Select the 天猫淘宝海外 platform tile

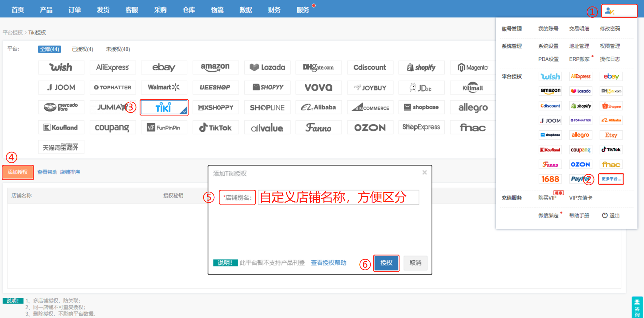tap(61, 147)
